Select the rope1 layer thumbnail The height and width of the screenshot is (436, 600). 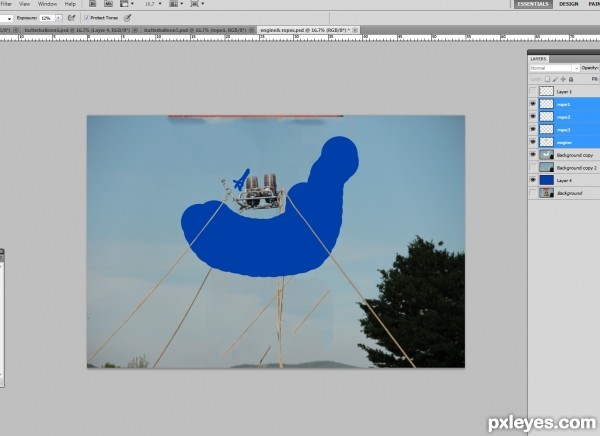[546, 104]
